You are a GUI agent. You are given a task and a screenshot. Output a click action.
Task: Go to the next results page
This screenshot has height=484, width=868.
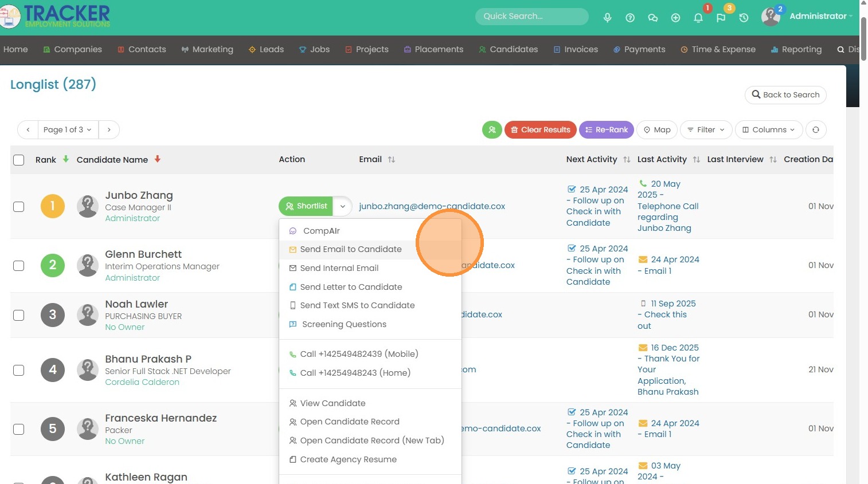(x=109, y=130)
